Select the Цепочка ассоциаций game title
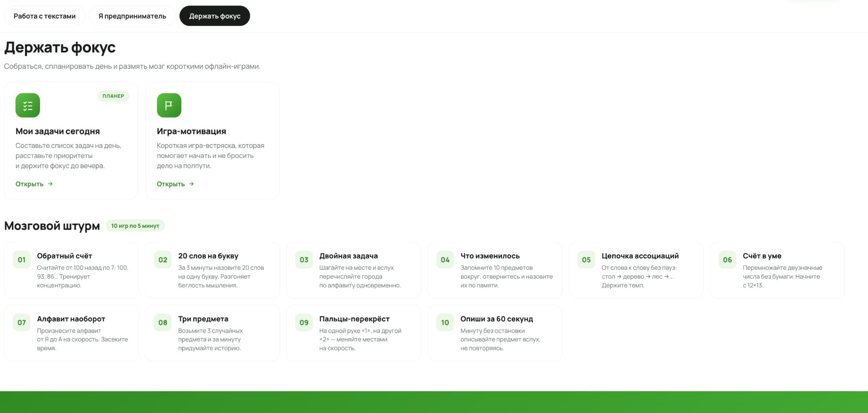Viewport: 868px width, 413px height. [x=640, y=256]
